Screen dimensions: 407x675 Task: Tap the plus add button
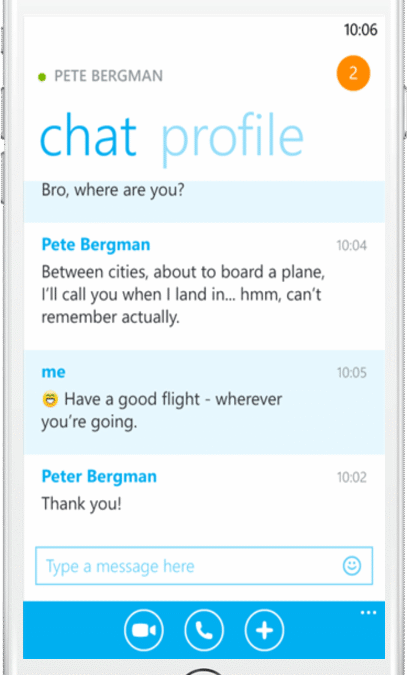click(264, 630)
